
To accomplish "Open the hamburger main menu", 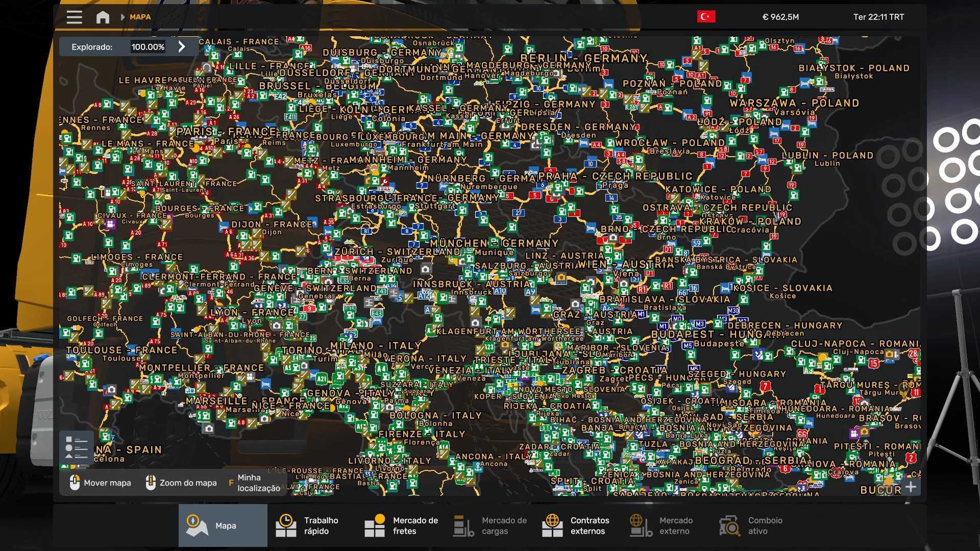I will [x=74, y=17].
